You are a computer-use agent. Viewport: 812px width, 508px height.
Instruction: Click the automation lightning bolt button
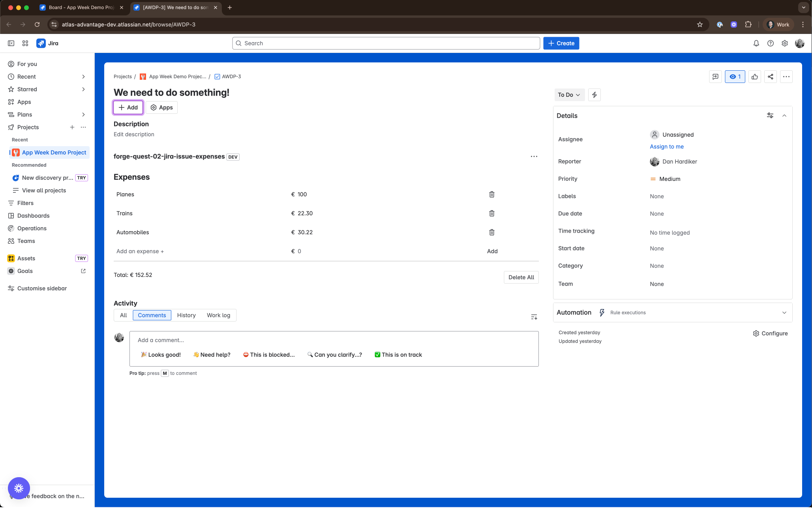(594, 95)
